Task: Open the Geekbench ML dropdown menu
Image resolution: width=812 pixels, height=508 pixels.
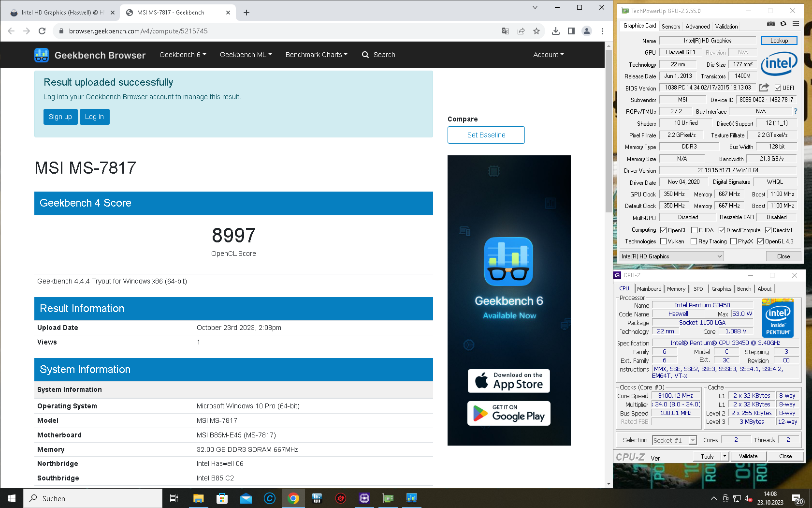Action: pos(246,55)
